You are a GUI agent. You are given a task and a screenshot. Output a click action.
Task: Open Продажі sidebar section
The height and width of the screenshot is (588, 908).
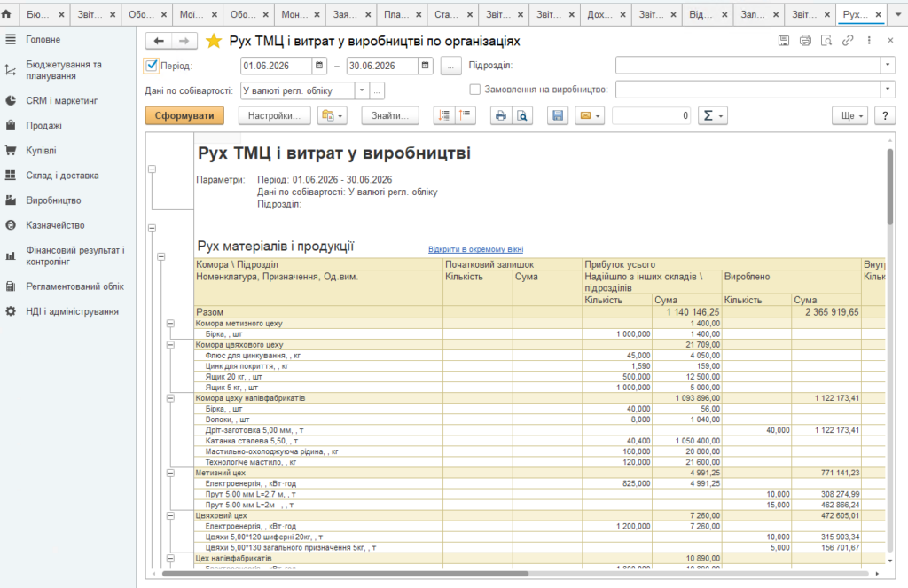43,125
